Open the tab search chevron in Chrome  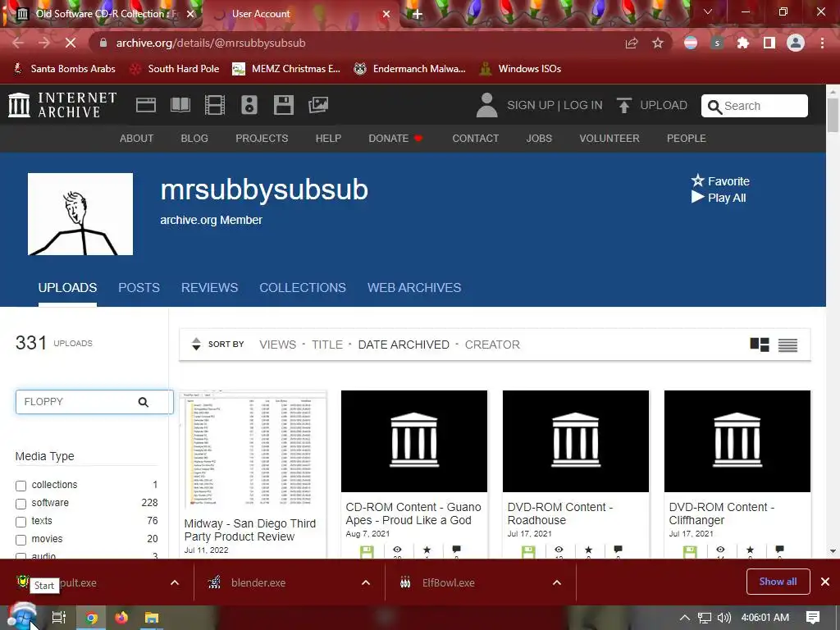(x=708, y=11)
